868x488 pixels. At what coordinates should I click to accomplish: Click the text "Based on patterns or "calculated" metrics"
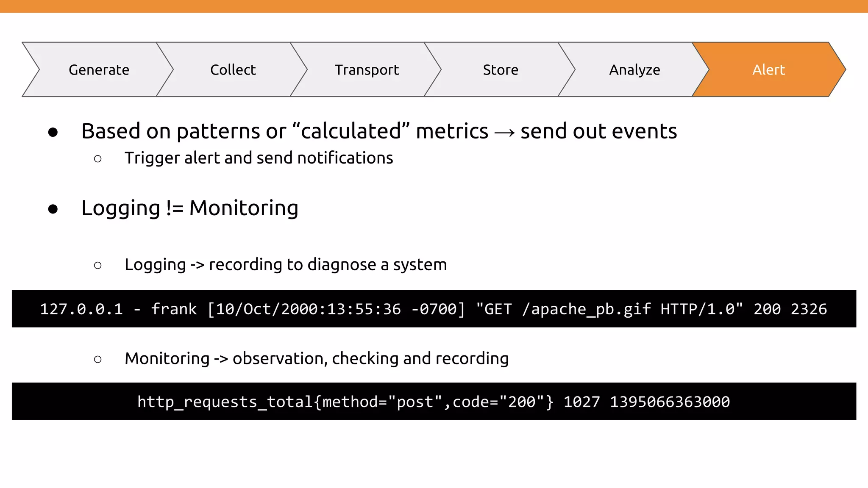pyautogui.click(x=285, y=131)
